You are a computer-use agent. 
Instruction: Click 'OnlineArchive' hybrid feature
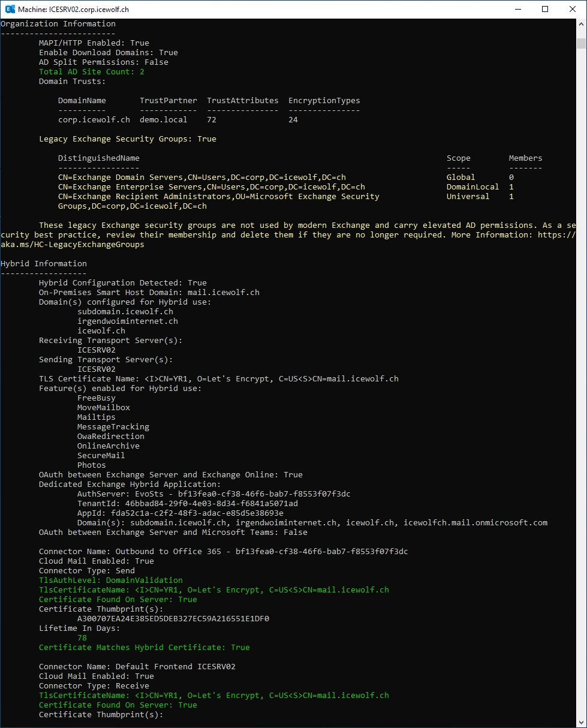109,446
